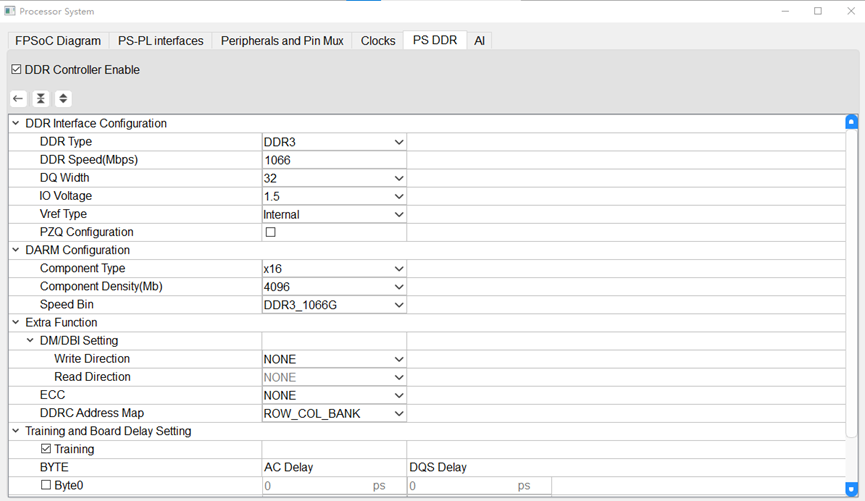Toggle the DDR Controller Enable checkbox
The image size is (865, 501).
point(17,70)
